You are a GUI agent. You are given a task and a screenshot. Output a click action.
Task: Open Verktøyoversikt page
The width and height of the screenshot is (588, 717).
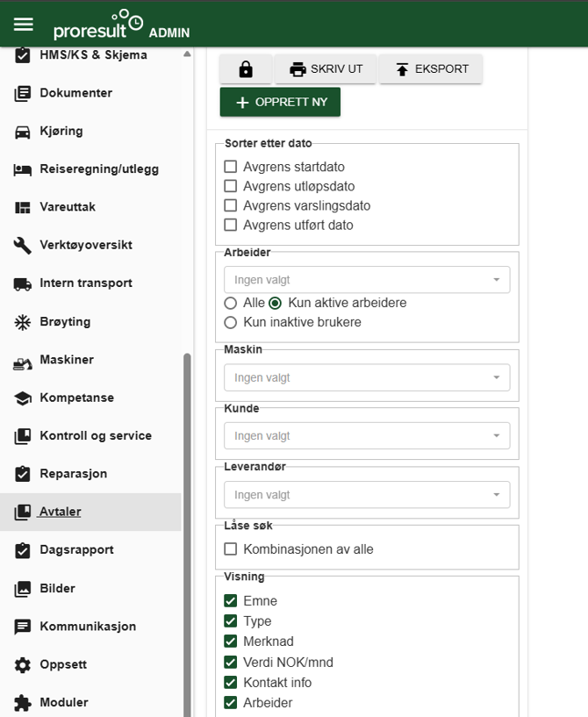click(90, 245)
